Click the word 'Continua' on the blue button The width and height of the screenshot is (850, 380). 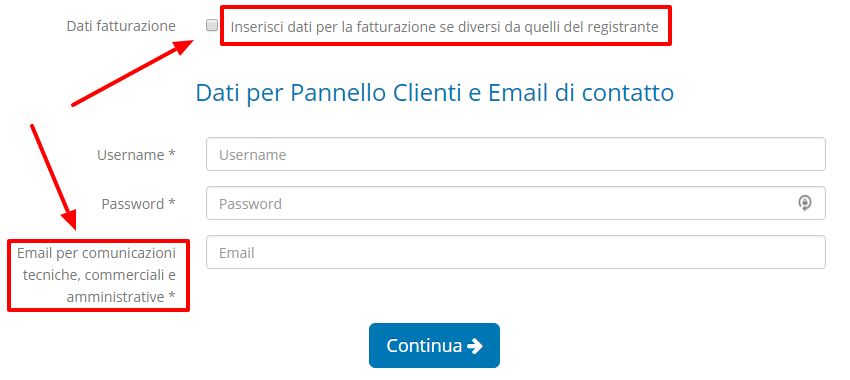(424, 346)
